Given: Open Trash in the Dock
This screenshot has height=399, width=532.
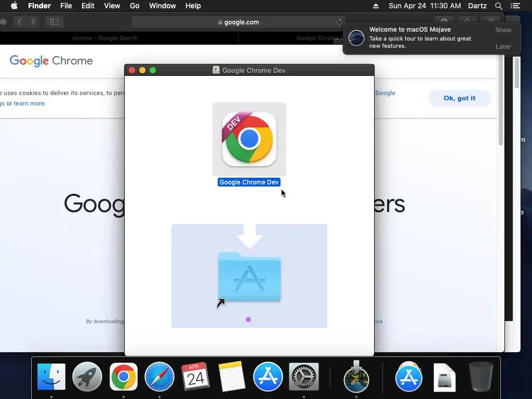Looking at the screenshot, I should point(481,377).
